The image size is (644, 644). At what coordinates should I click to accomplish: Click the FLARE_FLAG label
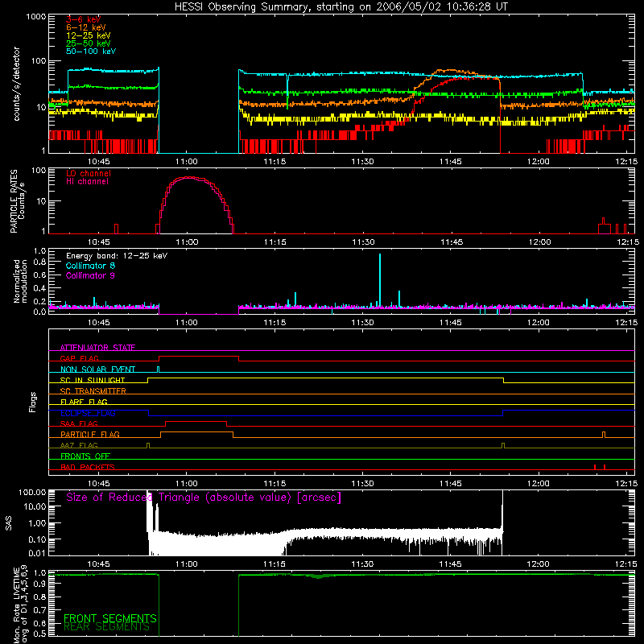pyautogui.click(x=84, y=402)
